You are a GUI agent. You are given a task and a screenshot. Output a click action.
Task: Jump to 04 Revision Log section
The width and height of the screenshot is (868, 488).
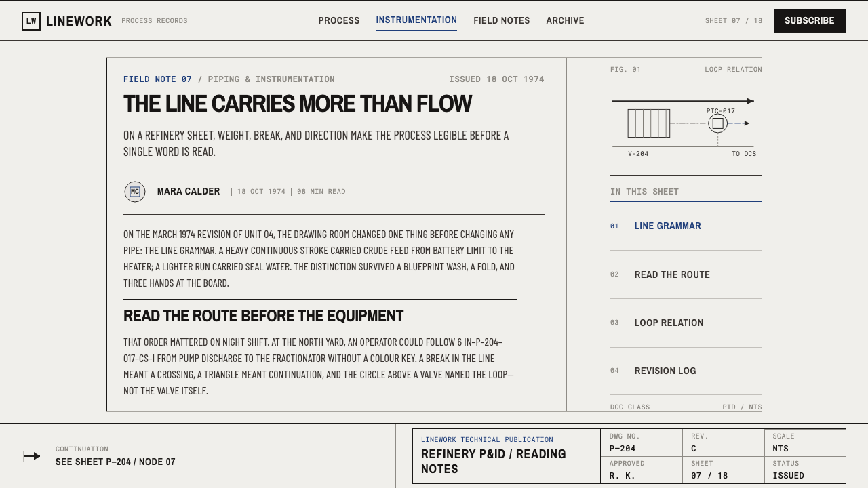click(686, 371)
